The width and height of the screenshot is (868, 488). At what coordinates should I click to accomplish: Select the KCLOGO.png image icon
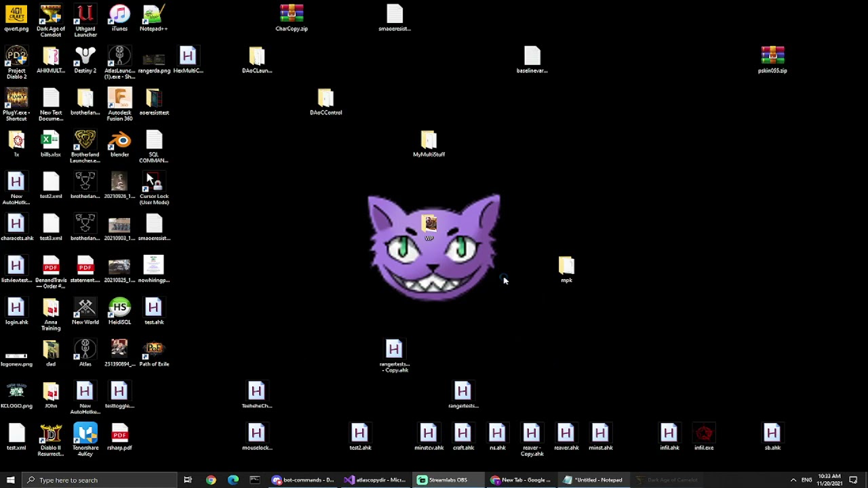click(x=16, y=396)
